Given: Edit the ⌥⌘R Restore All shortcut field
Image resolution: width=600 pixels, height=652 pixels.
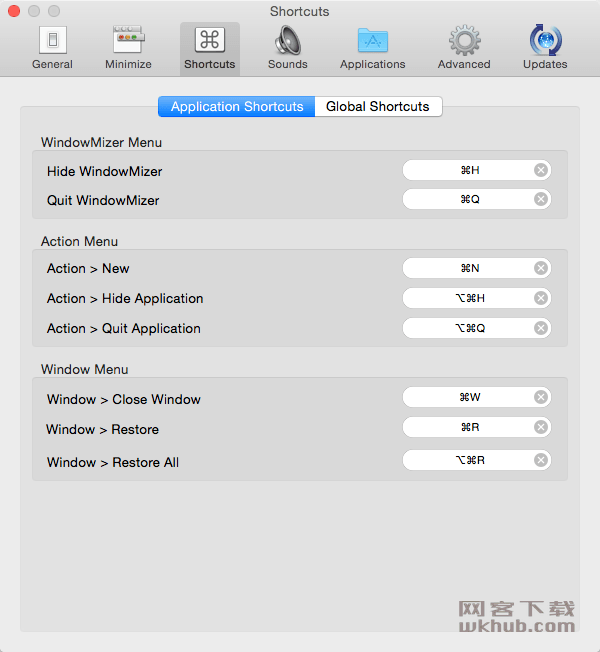Looking at the screenshot, I should [477, 460].
